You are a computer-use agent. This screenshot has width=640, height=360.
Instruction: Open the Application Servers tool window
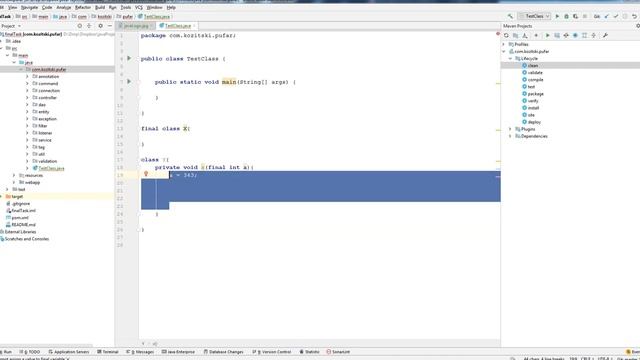[x=69, y=351]
